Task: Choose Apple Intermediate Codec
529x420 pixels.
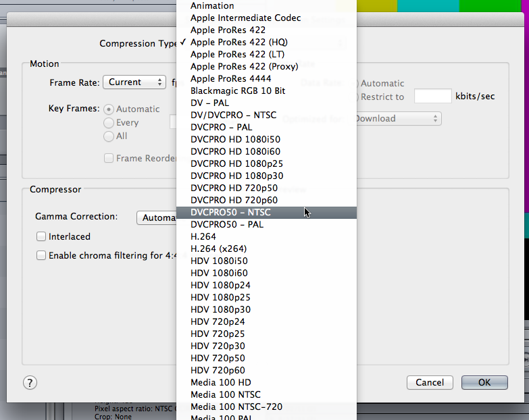Action: pyautogui.click(x=266, y=18)
